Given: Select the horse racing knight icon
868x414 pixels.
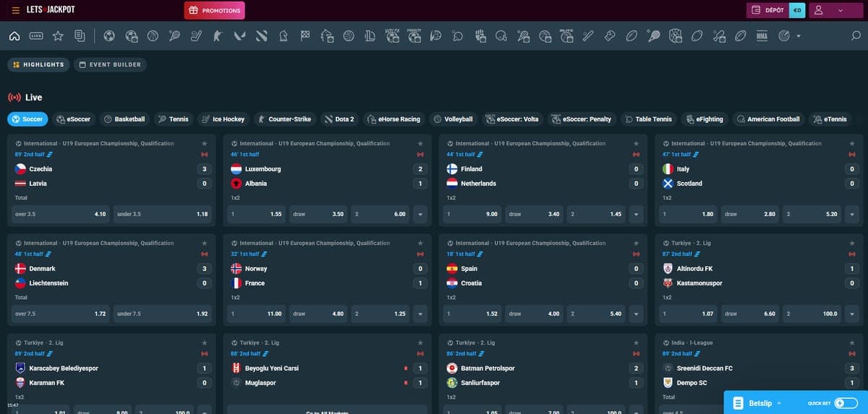Looking at the screenshot, I should 284,35.
